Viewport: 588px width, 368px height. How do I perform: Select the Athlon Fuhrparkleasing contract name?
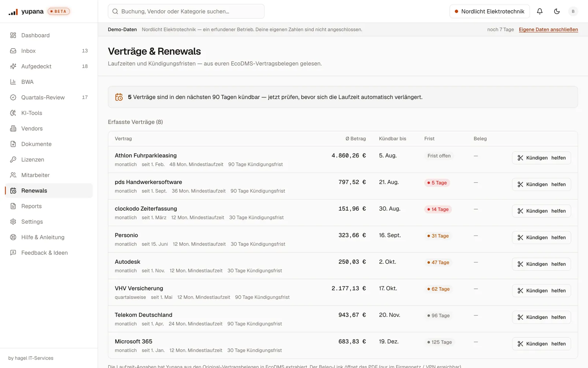click(146, 156)
